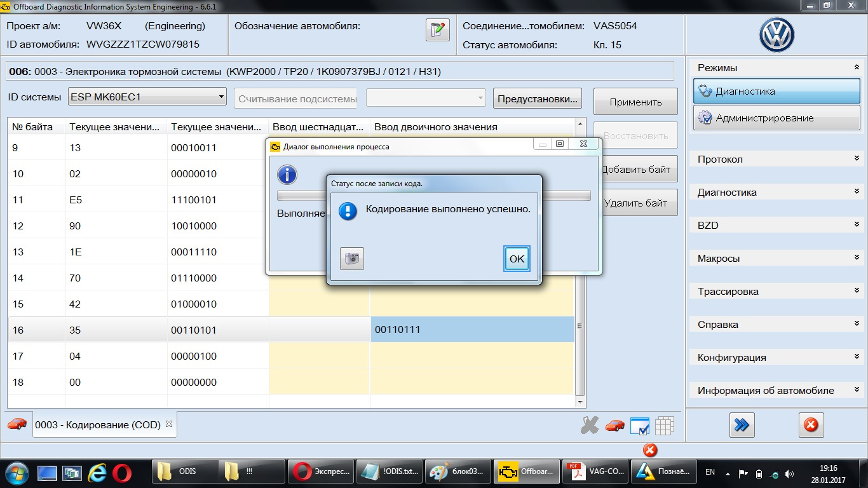Expand the BZD section
Image resolution: width=868 pixels, height=488 pixels.
[857, 225]
